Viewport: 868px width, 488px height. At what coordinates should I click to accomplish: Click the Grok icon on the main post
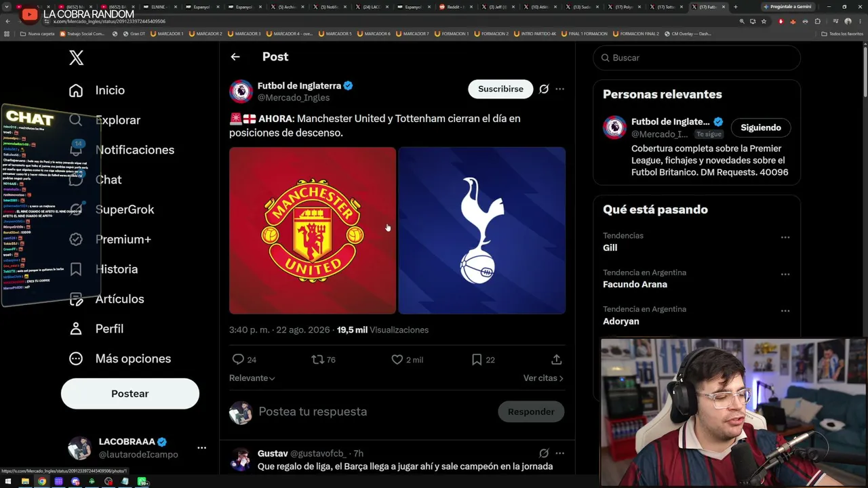pyautogui.click(x=544, y=89)
